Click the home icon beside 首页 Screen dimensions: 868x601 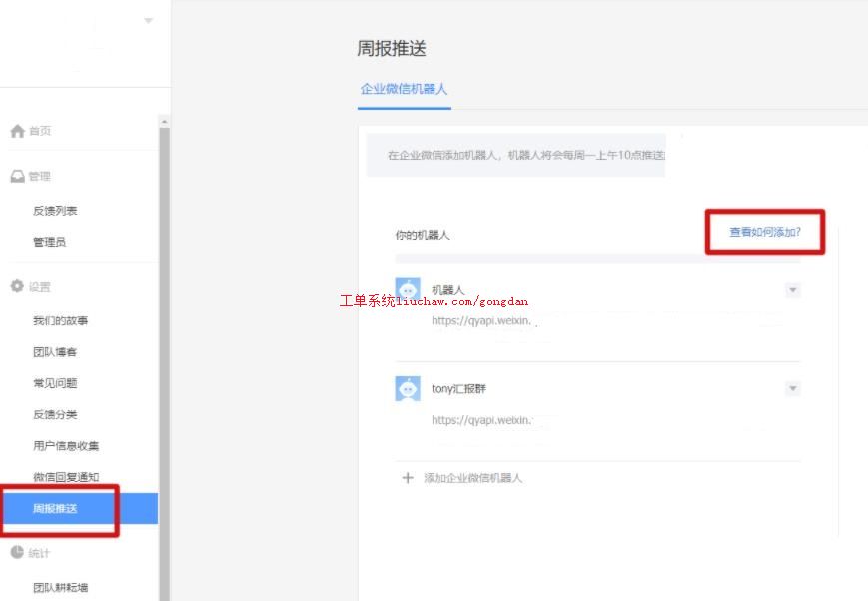point(17,131)
